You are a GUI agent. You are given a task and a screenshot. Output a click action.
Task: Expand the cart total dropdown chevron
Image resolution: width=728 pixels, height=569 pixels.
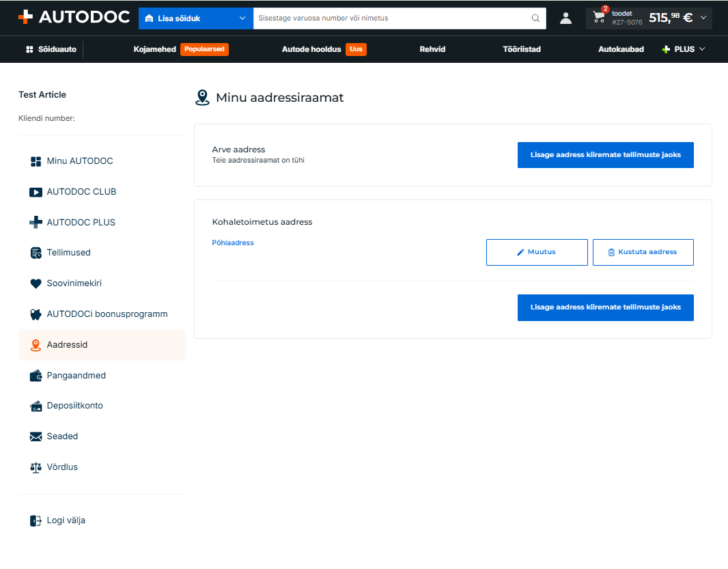tap(703, 18)
